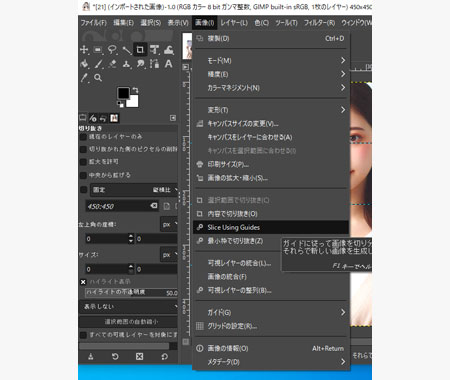Expand the 変形(T) submenu
450x380 pixels.
click(271, 110)
